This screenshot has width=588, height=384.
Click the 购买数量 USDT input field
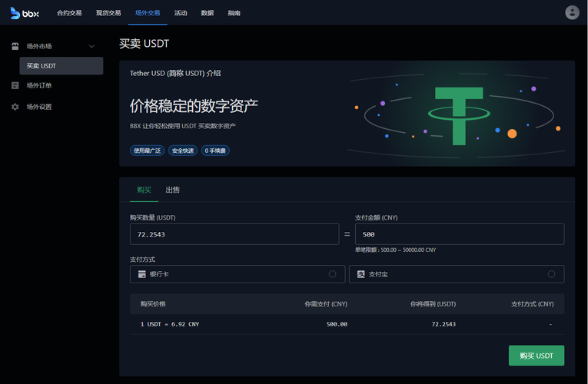[x=234, y=234]
